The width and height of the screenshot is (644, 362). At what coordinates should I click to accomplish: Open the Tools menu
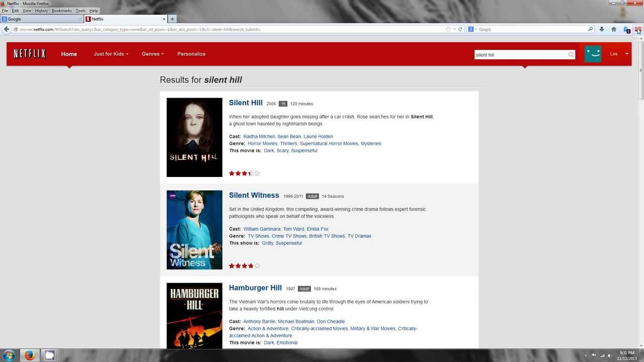[x=80, y=11]
